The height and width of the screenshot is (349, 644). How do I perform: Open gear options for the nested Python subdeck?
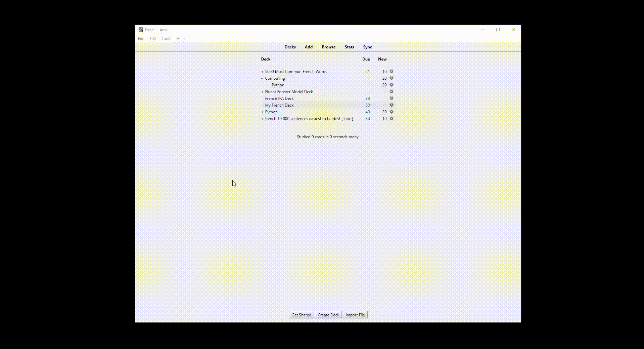(391, 85)
